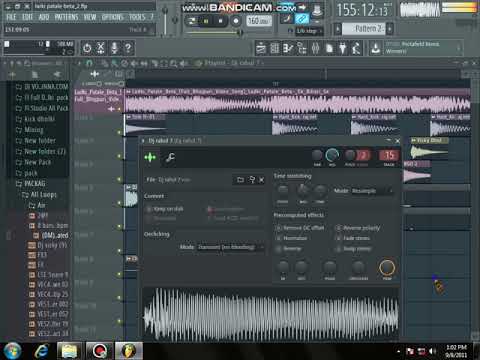Click the open folder icon beside File name
Image resolution: width=480 pixels, height=360 pixels.
pyautogui.click(x=240, y=180)
